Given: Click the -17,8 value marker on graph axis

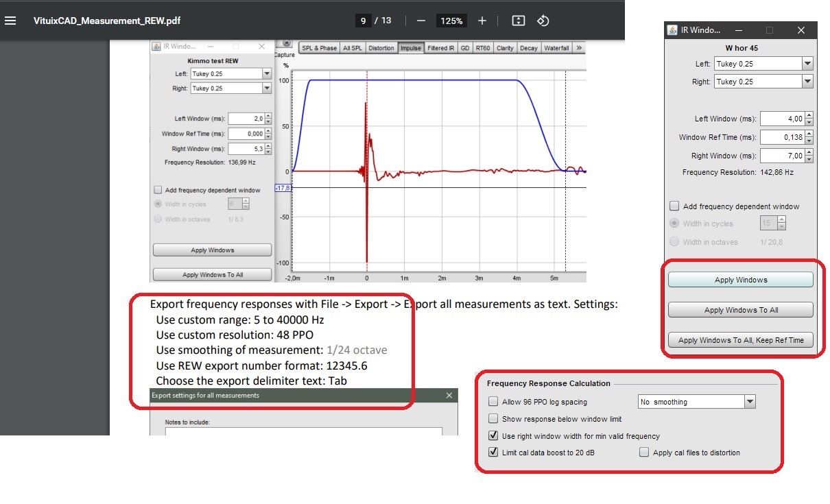Looking at the screenshot, I should click(284, 187).
